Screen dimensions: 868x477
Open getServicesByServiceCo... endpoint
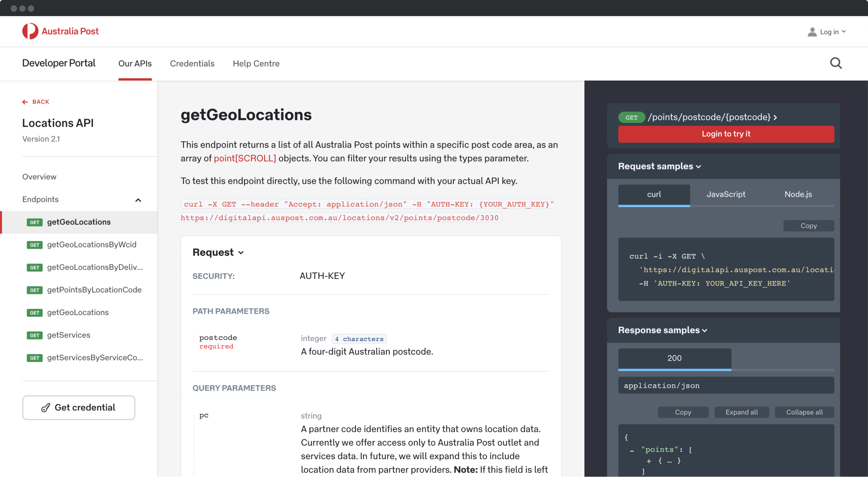[95, 358]
